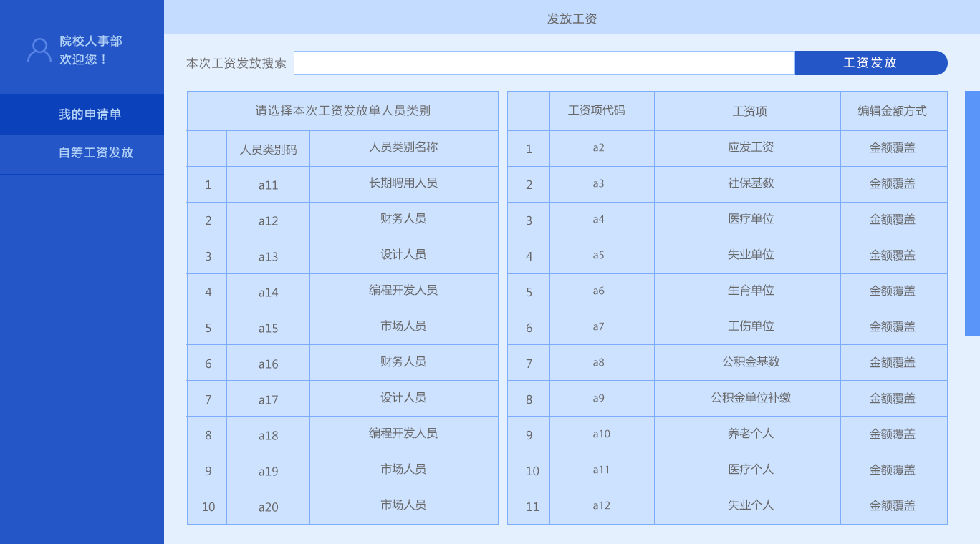Viewport: 980px width, 544px height.
Task: Click 金额覆盖 in the 生育单位 row
Action: tap(892, 291)
